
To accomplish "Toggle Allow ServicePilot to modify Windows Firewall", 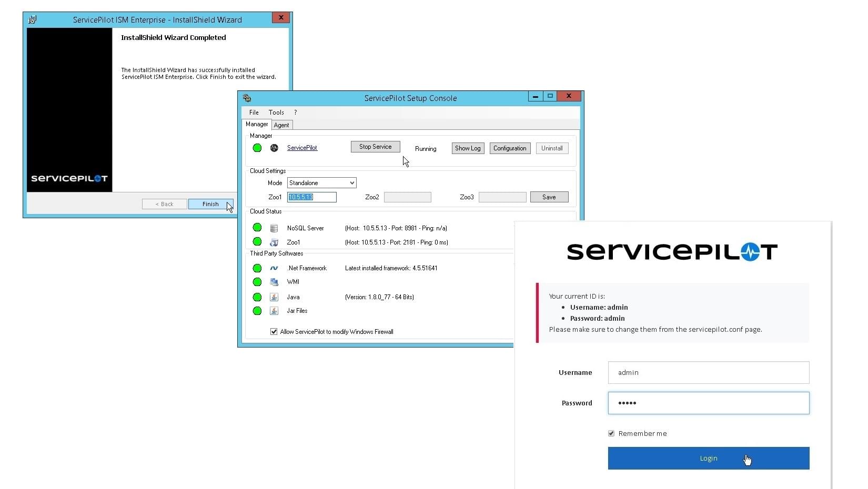I will [x=274, y=331].
